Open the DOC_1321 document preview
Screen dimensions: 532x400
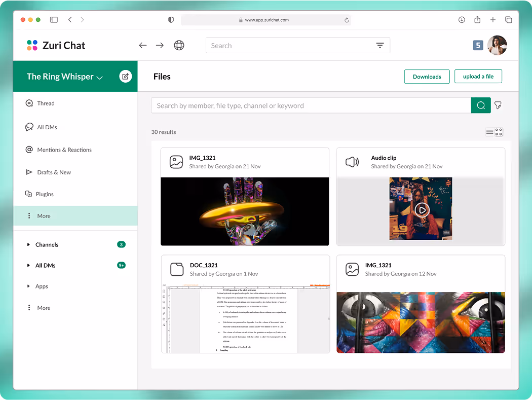point(245,318)
